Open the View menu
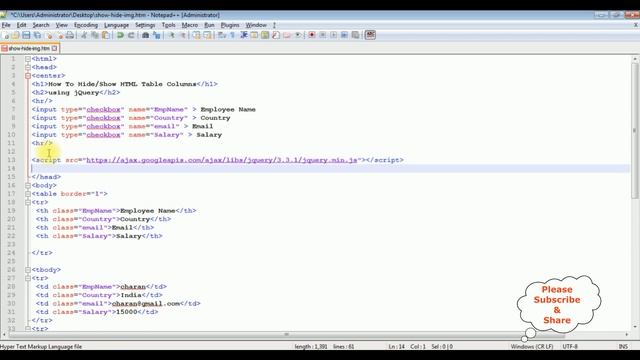Viewport: 640px width, 360px height. coord(62,25)
